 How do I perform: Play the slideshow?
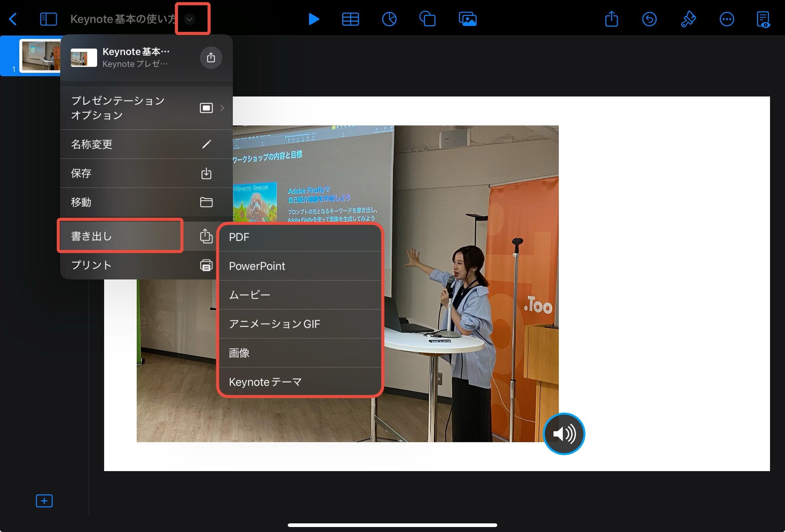pyautogui.click(x=314, y=19)
